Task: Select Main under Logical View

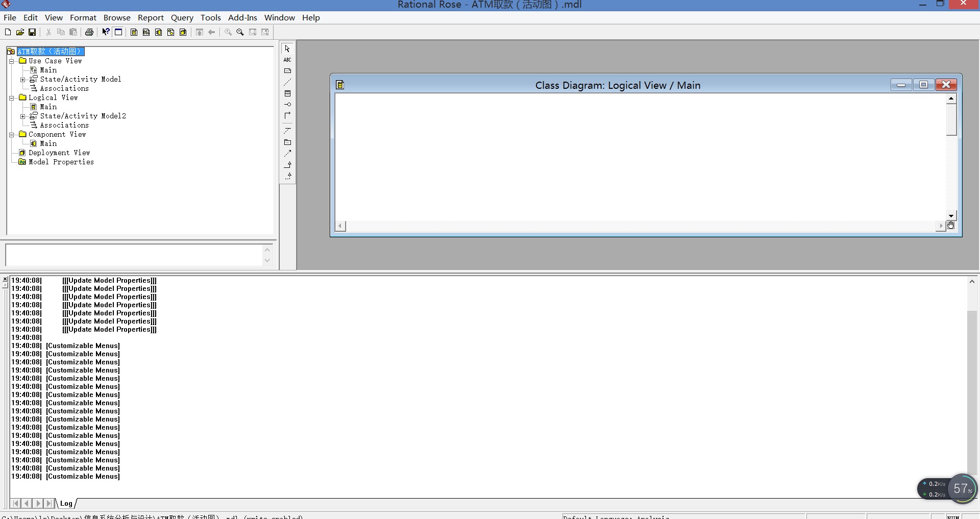Action: coord(48,107)
